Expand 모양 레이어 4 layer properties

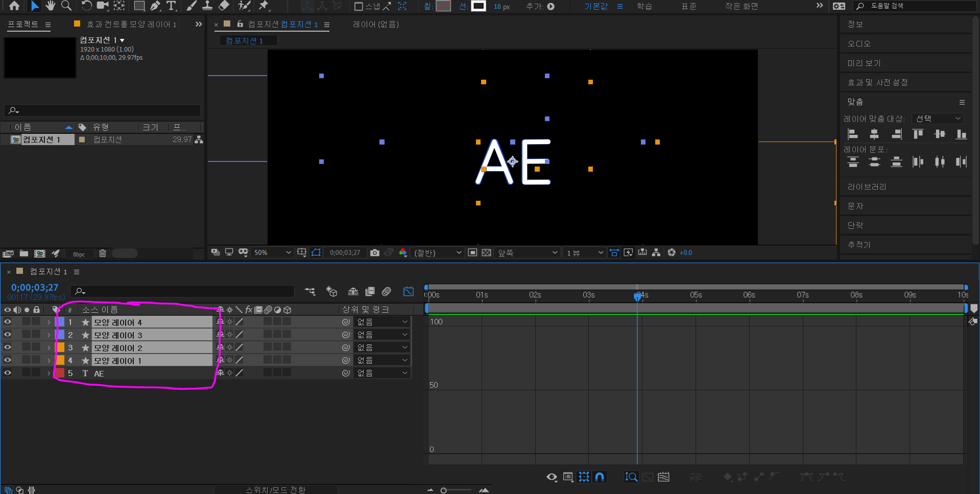(49, 322)
